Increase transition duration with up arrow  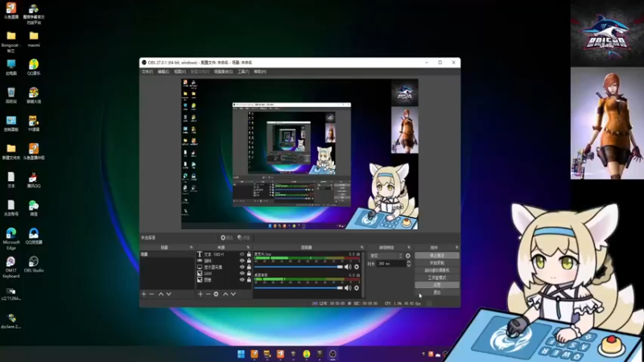[x=408, y=262]
